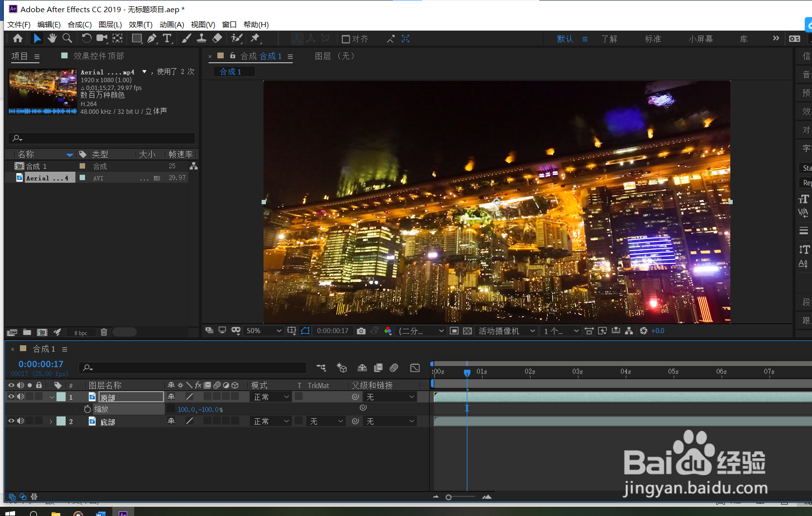
Task: Open the composition mini-flowchart icon in timeline
Action: [321, 368]
